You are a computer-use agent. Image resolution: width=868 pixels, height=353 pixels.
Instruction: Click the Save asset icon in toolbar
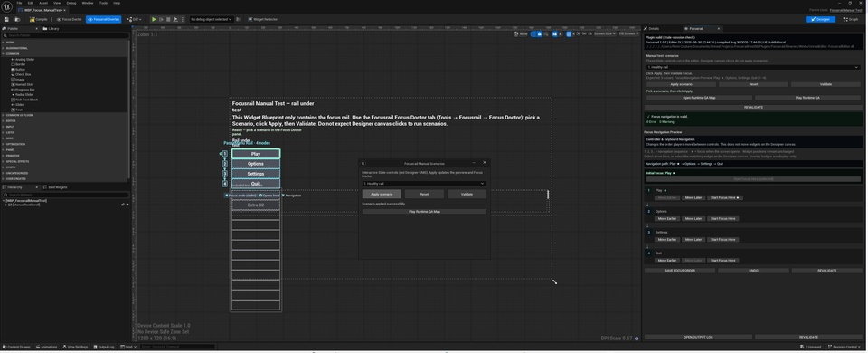6,19
